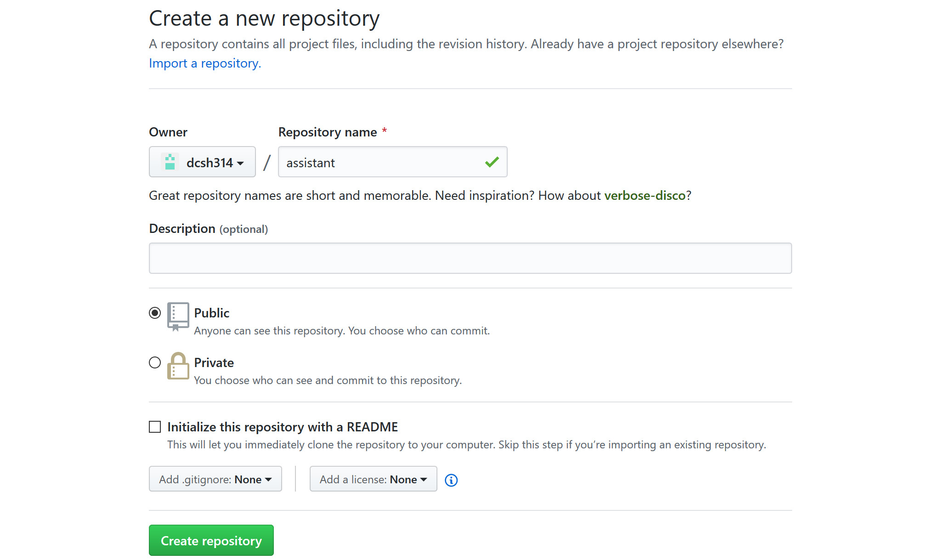Click the Initialize README label text
Viewport: 941px width, 560px height.
coord(282,427)
